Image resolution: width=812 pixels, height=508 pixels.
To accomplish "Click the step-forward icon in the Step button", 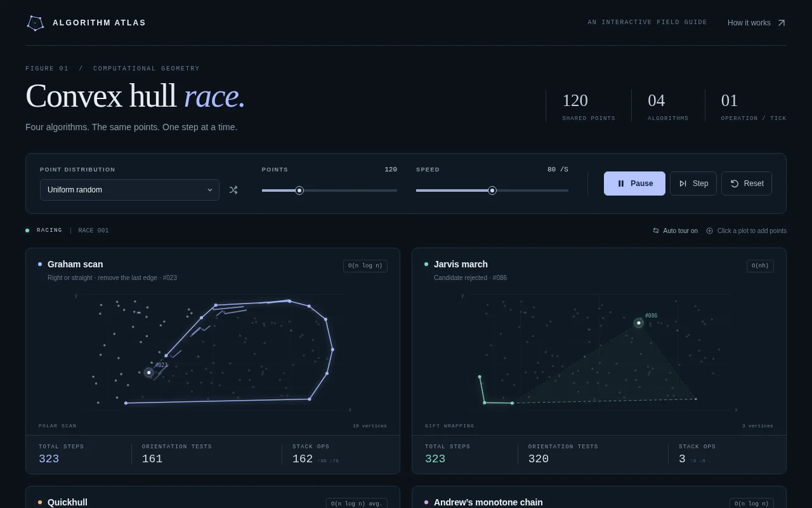I will click(683, 184).
